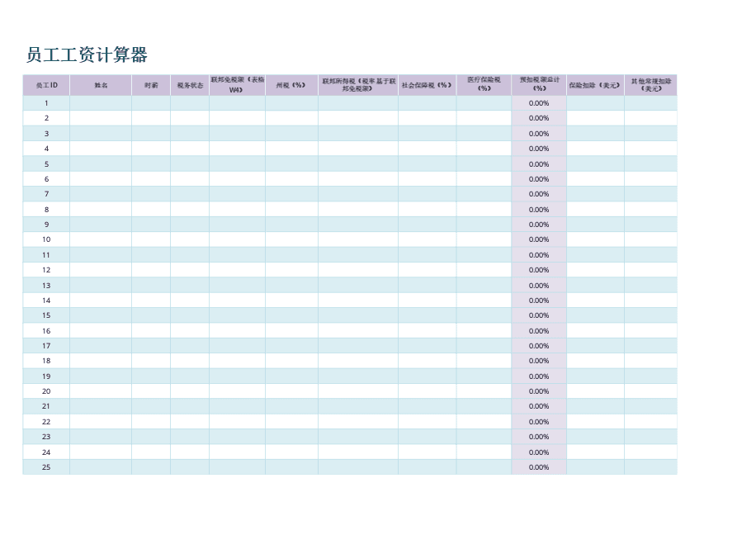Screen dimensions: 756x535
Task: Click employee ID cell 12
Action: coord(46,270)
